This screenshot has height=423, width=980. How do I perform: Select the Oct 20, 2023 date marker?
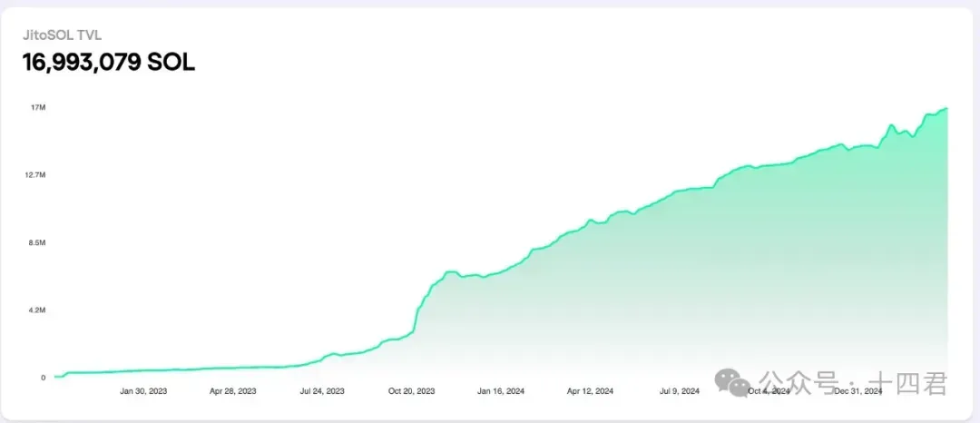click(x=412, y=392)
